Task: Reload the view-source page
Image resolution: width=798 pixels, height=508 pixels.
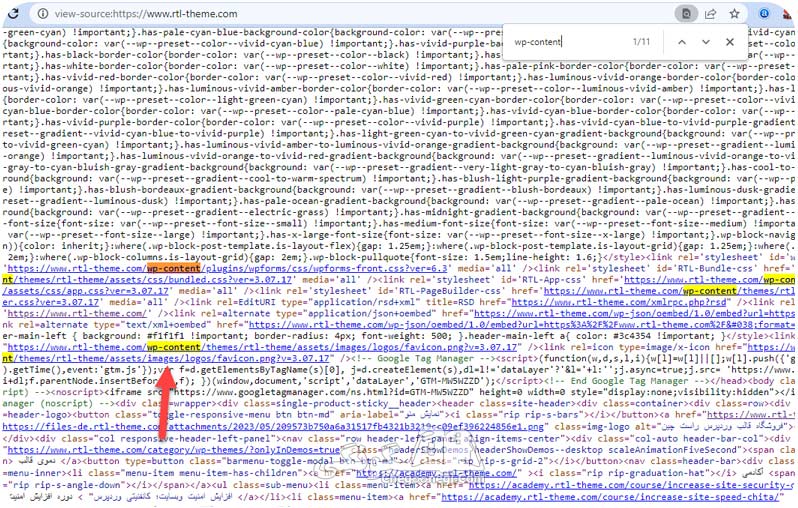Action: 14,14
